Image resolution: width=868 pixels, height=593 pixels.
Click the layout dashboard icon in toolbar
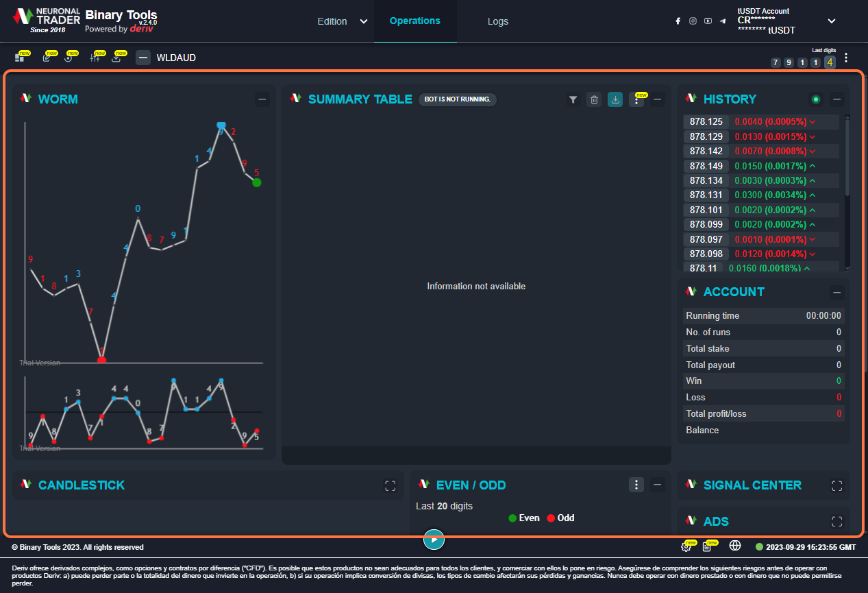pos(19,58)
